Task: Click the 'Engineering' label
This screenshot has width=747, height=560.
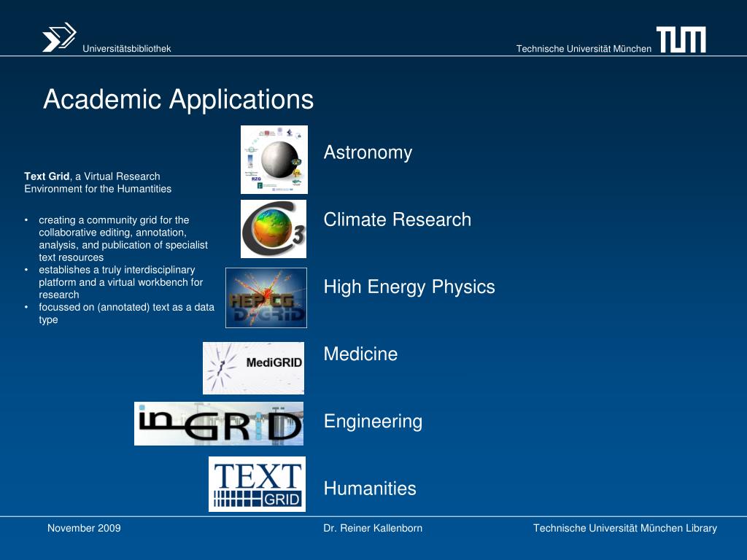Action: tap(373, 422)
